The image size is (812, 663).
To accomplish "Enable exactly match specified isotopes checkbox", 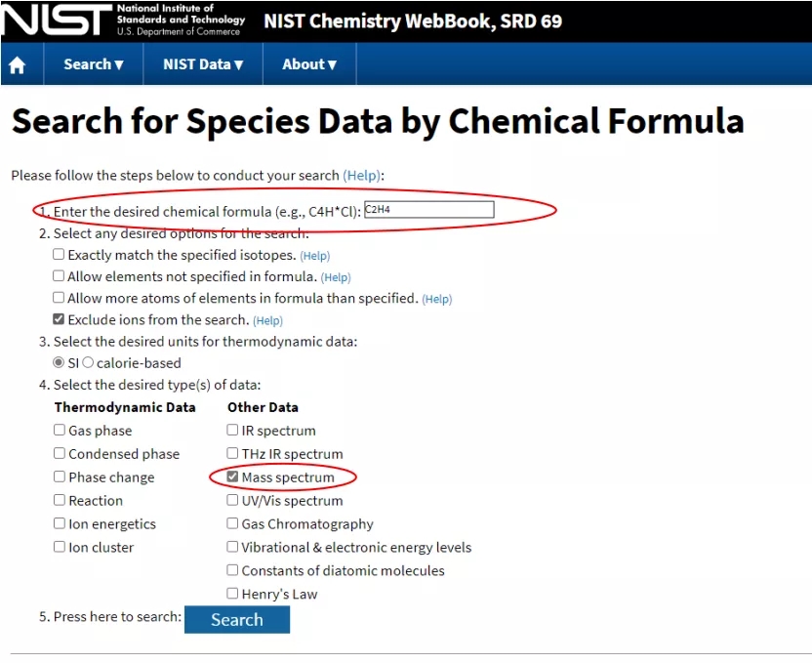I will coord(60,255).
